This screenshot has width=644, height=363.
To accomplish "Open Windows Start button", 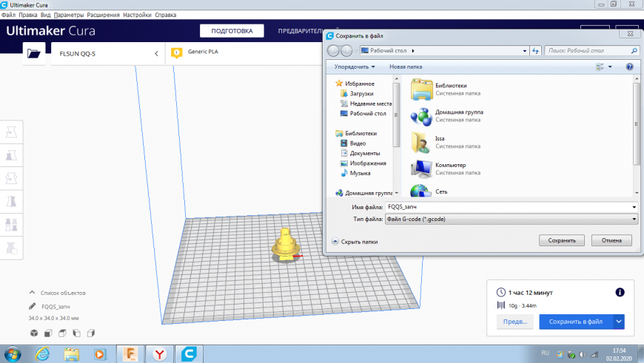I will (x=12, y=353).
